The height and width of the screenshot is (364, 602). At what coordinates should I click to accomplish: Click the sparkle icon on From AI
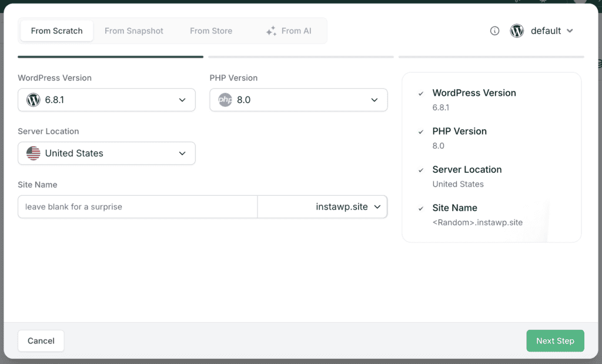click(x=271, y=31)
